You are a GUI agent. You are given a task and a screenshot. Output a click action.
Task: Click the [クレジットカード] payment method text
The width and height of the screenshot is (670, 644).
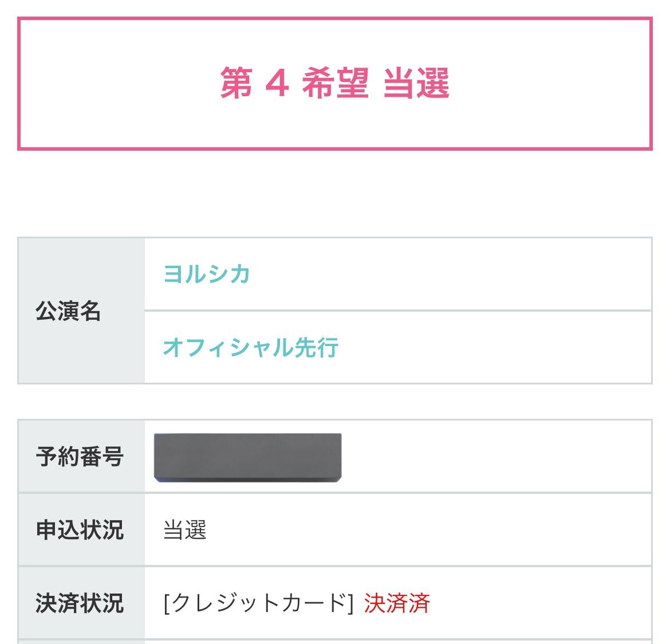[258, 603]
